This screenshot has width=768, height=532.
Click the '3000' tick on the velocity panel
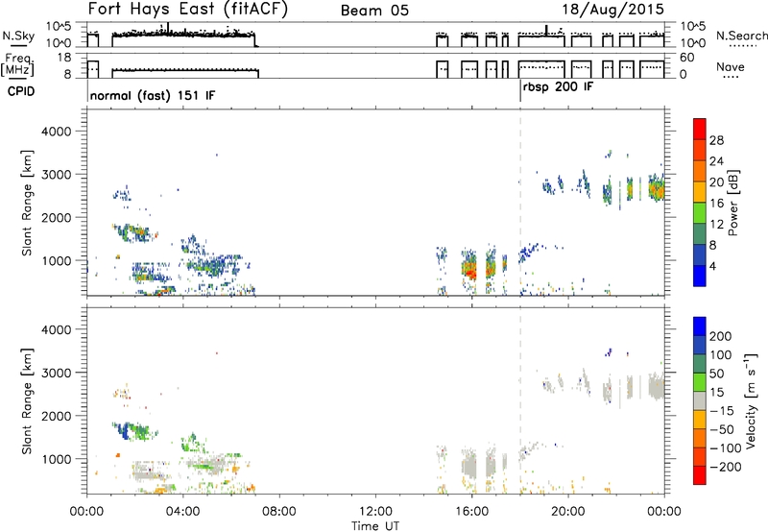coord(56,373)
